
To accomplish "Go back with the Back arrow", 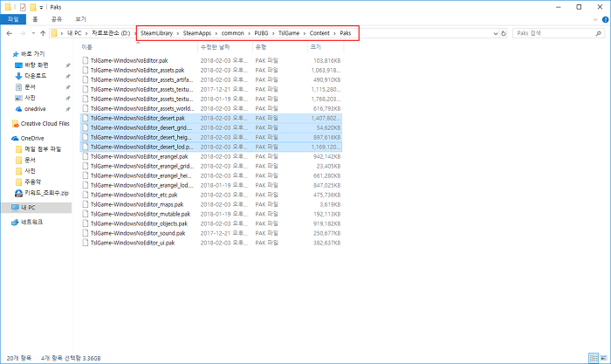I will coord(10,33).
